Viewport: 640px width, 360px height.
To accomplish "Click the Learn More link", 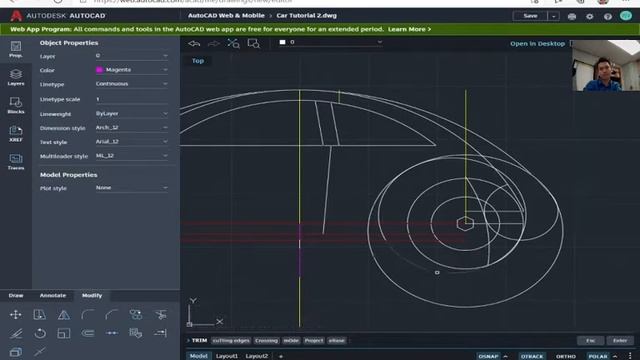I will pyautogui.click(x=409, y=29).
